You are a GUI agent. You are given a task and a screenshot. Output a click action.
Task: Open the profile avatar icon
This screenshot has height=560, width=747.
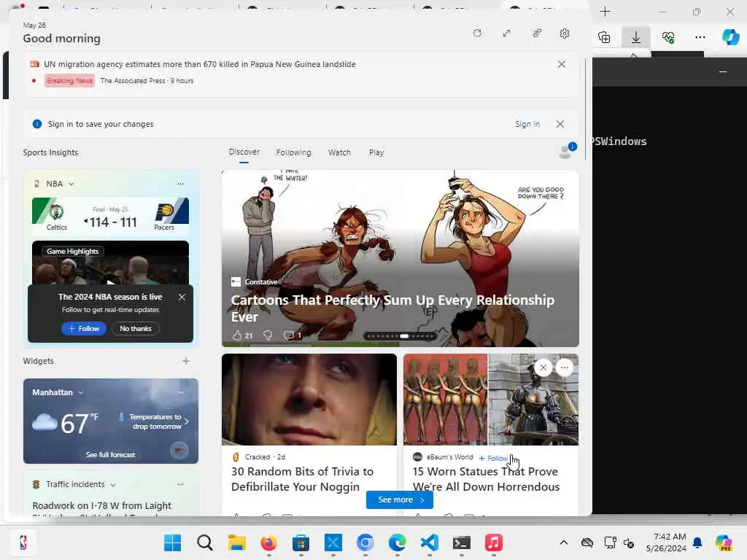(x=567, y=150)
